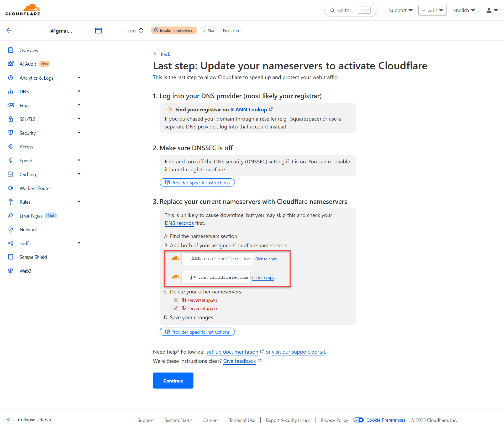Click the AI Audit sidebar icon
The image size is (504, 429).
(10, 64)
